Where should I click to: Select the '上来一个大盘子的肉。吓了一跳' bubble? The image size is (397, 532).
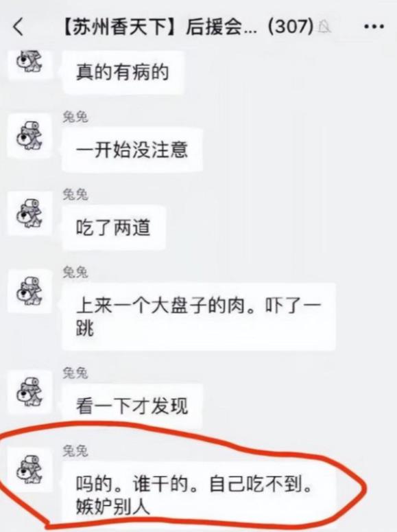click(199, 317)
